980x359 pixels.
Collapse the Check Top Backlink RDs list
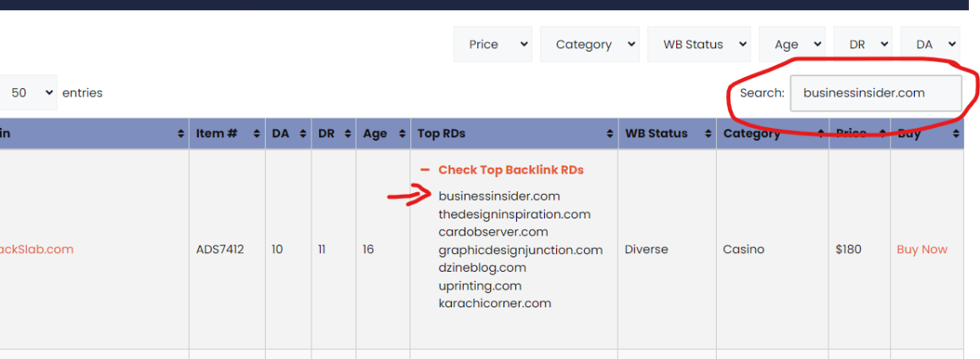pyautogui.click(x=503, y=170)
